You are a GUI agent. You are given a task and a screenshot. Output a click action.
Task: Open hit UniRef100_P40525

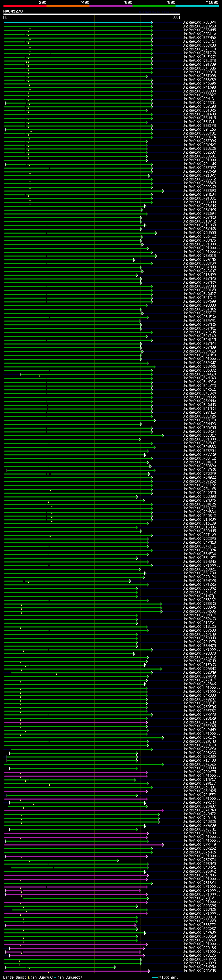click(199, 493)
